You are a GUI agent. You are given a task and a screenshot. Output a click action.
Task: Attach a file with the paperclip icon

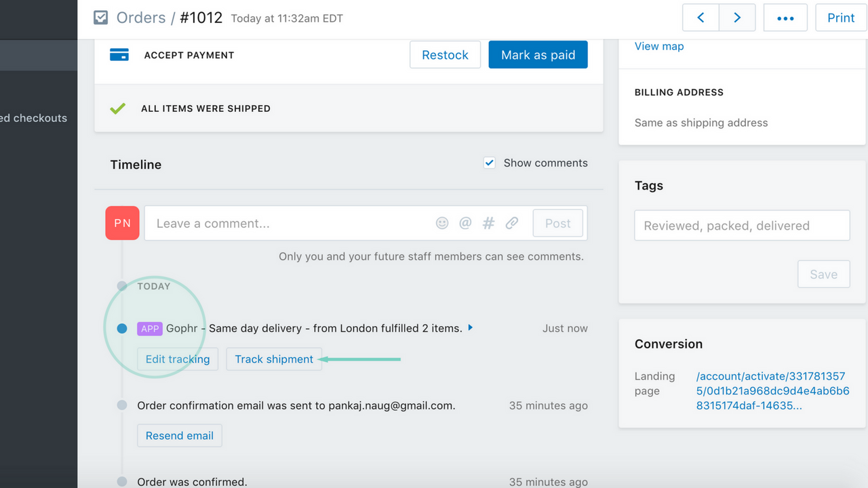click(x=512, y=223)
